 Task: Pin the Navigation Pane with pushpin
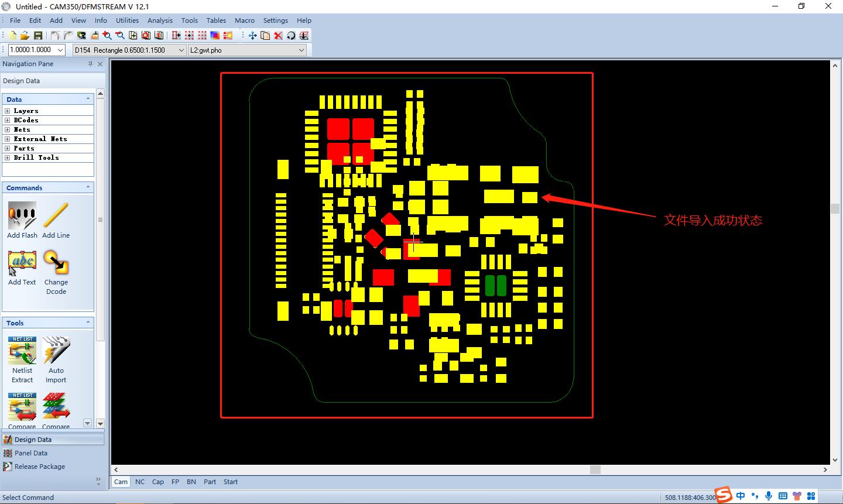pyautogui.click(x=90, y=64)
